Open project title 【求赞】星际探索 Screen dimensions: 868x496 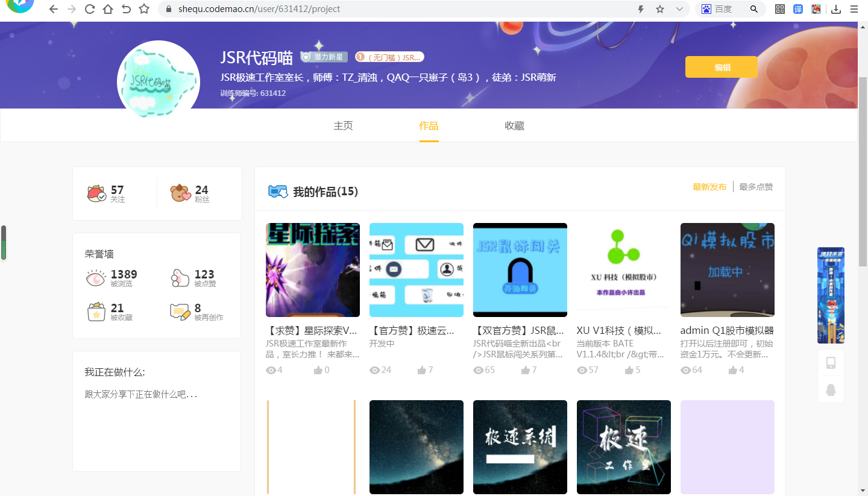[312, 330]
